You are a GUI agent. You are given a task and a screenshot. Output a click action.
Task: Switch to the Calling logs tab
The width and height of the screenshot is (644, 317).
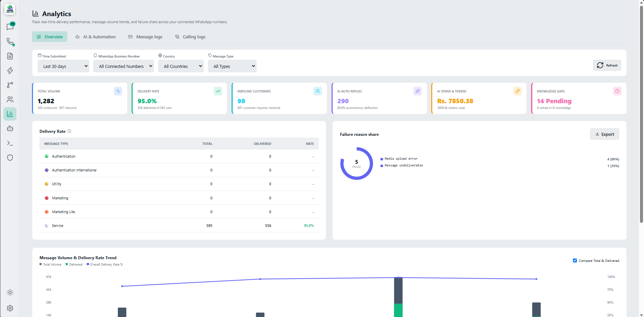tap(190, 37)
